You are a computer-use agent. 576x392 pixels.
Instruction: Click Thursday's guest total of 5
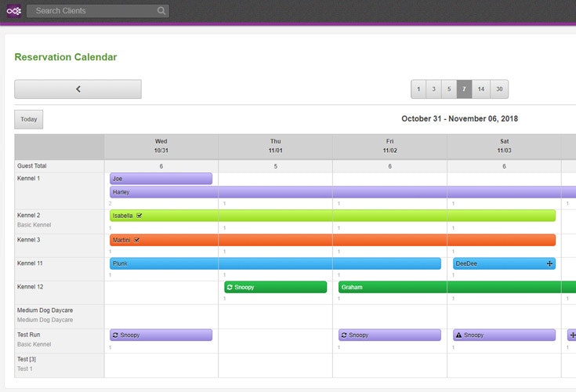click(x=276, y=166)
